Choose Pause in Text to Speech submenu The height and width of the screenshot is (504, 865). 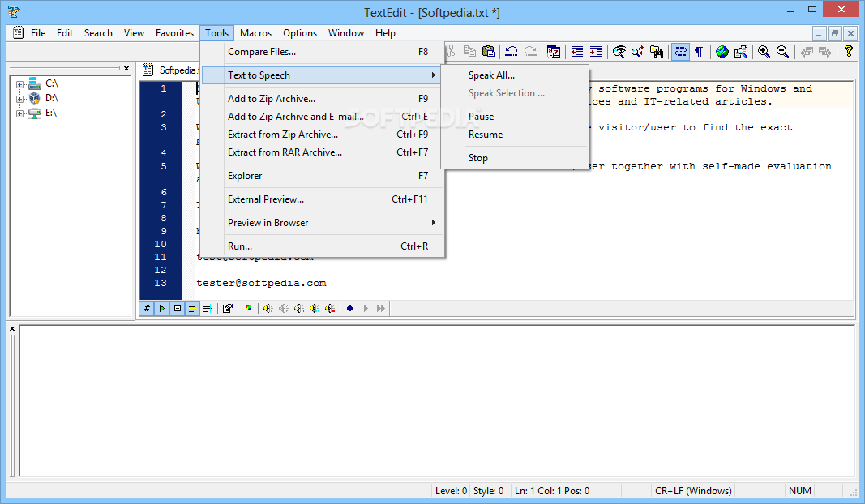point(515,117)
